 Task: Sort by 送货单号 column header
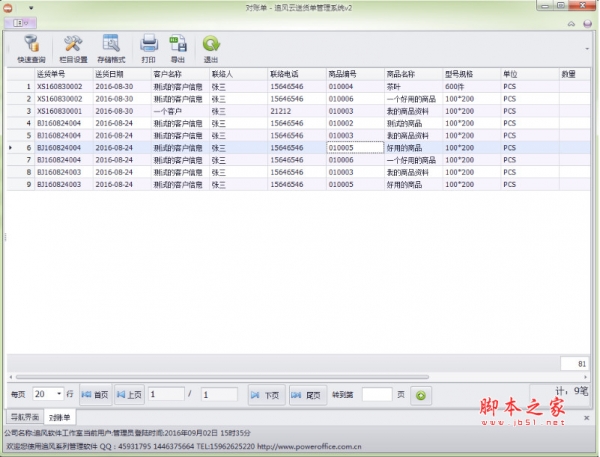pyautogui.click(x=64, y=74)
